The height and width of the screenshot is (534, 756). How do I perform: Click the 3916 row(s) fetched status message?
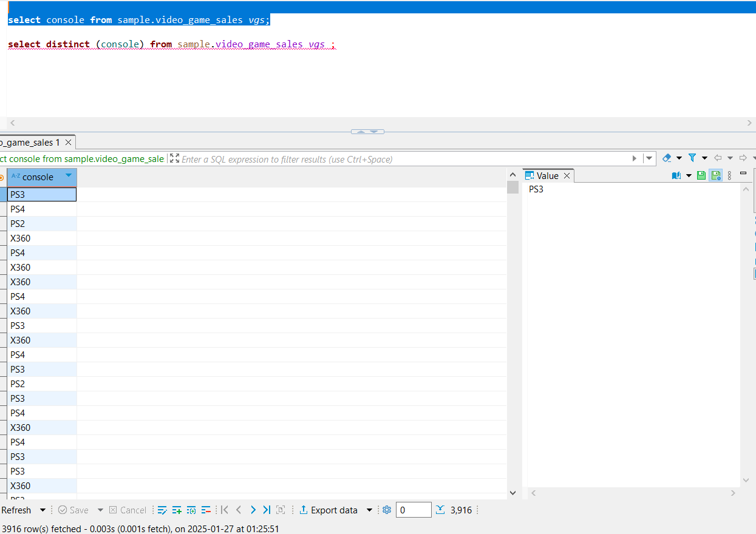point(140,529)
